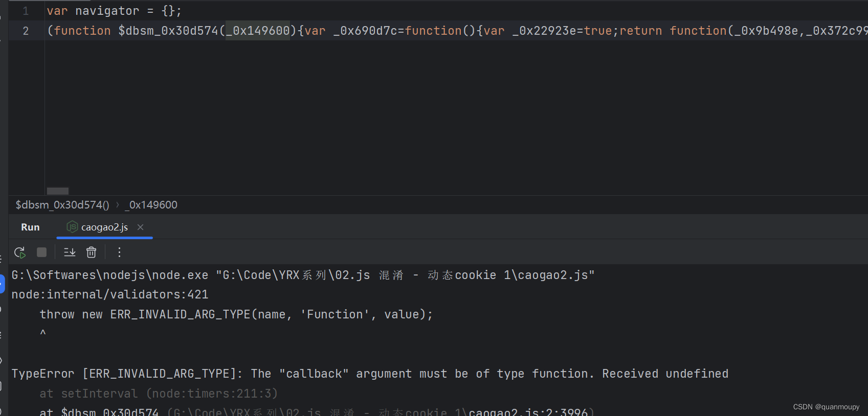
Task: Click line number 1 in gutter
Action: coord(26,11)
